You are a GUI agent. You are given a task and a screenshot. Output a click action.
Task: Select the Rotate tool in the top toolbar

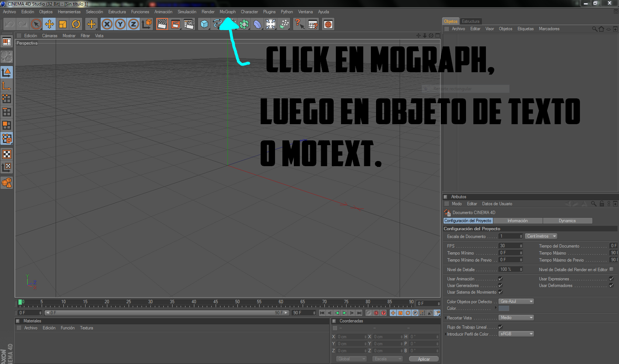[x=76, y=24]
